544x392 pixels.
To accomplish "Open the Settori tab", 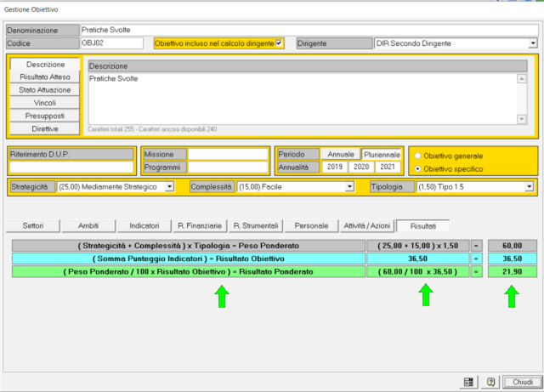I will [33, 225].
